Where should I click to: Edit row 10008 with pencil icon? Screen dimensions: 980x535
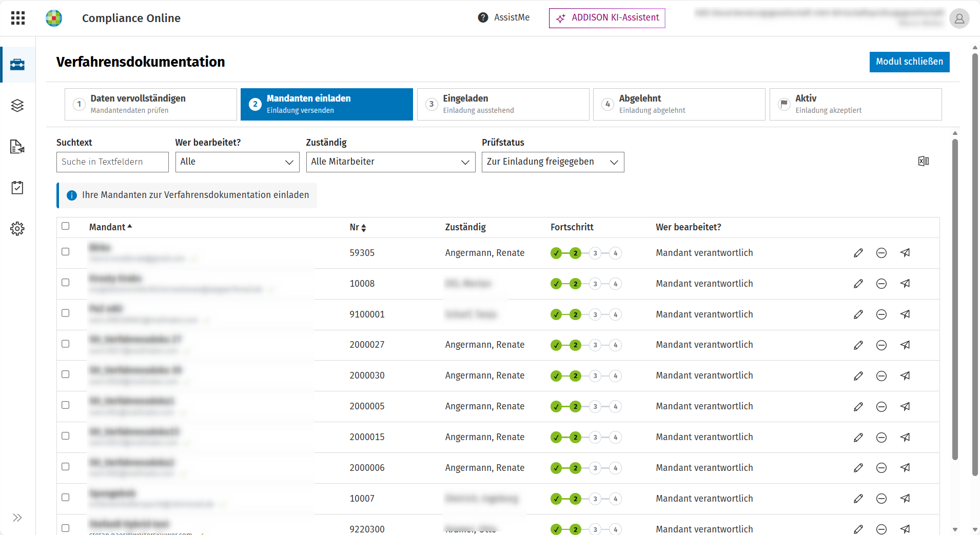[x=858, y=284]
